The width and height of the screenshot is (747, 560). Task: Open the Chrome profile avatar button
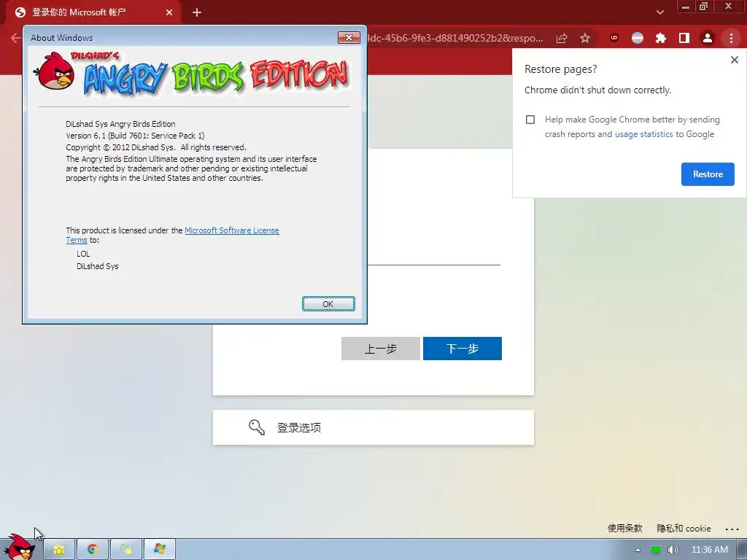(x=708, y=38)
